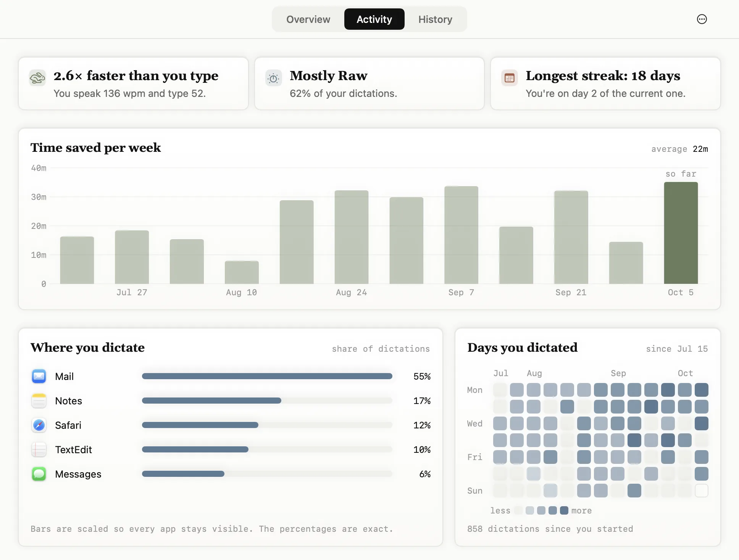
Task: Click the 'Bars are scaled' footnote text
Action: tap(212, 529)
